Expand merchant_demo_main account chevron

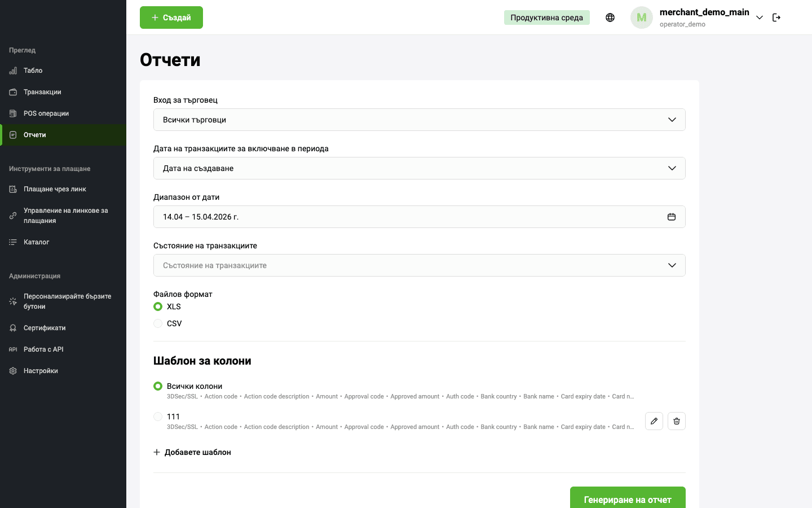[x=760, y=17]
